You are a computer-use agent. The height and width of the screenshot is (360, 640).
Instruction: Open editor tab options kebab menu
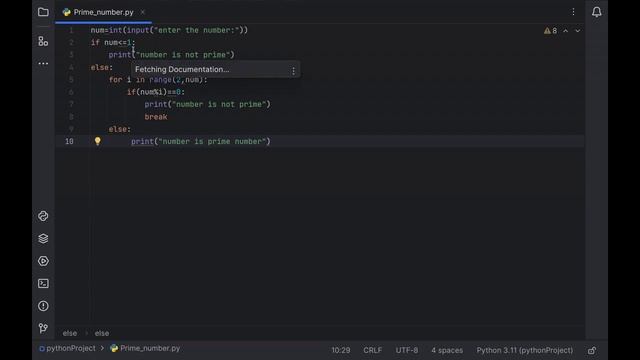(x=573, y=12)
